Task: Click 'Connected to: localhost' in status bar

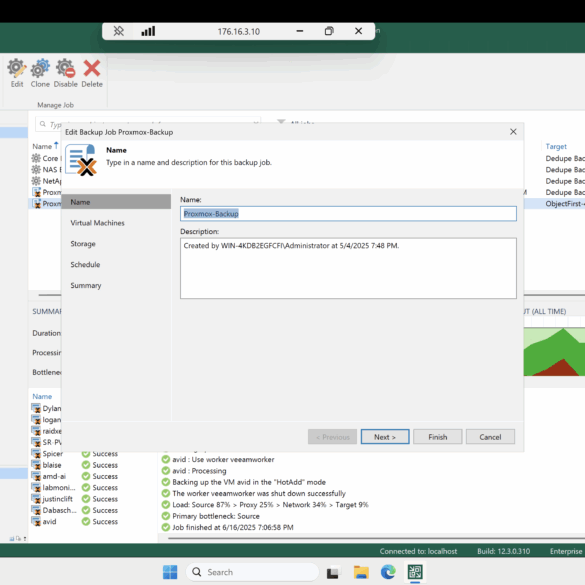Action: (418, 551)
